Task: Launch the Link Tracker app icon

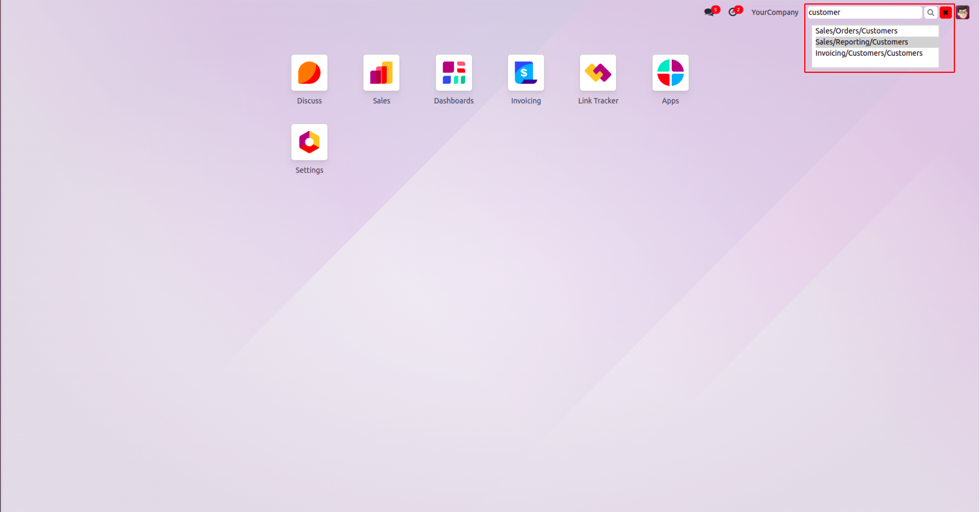Action: pos(598,73)
